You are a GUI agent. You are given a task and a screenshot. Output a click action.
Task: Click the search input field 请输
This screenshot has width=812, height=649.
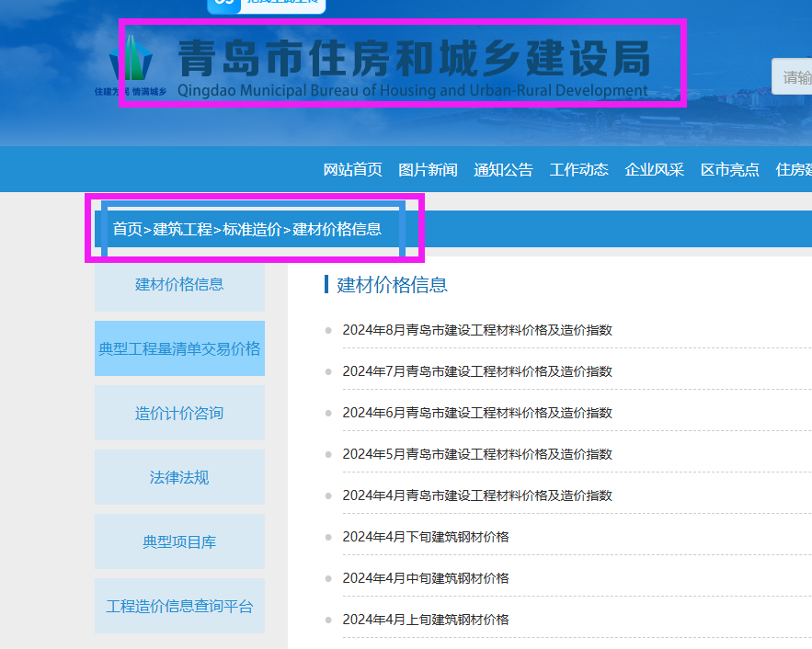[x=792, y=76]
